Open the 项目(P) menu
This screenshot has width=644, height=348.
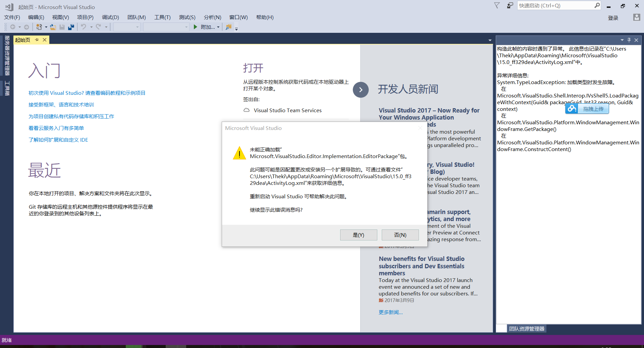tap(85, 17)
